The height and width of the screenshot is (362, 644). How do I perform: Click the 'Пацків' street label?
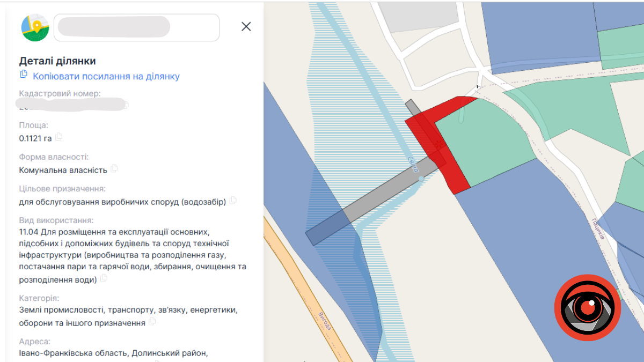click(x=598, y=229)
